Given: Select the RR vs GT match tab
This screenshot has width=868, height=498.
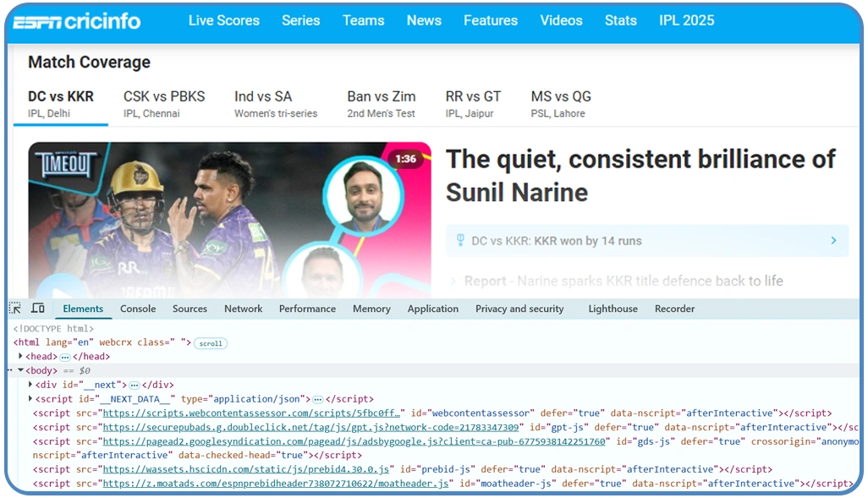Looking at the screenshot, I should coord(473,104).
